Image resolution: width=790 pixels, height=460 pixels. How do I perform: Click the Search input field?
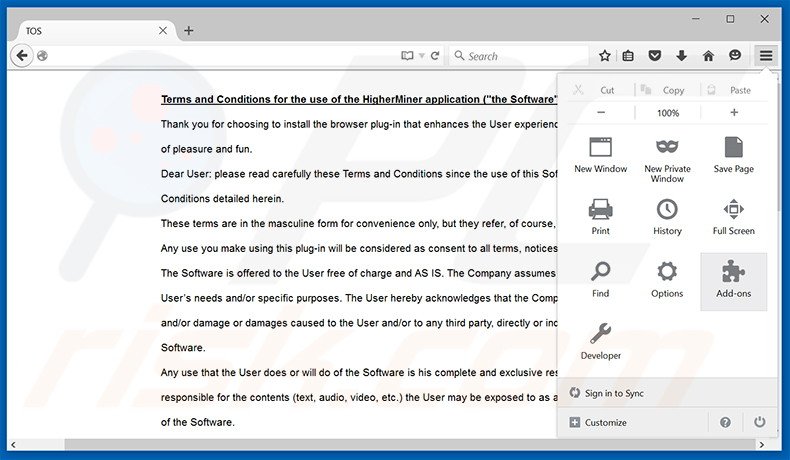(518, 56)
